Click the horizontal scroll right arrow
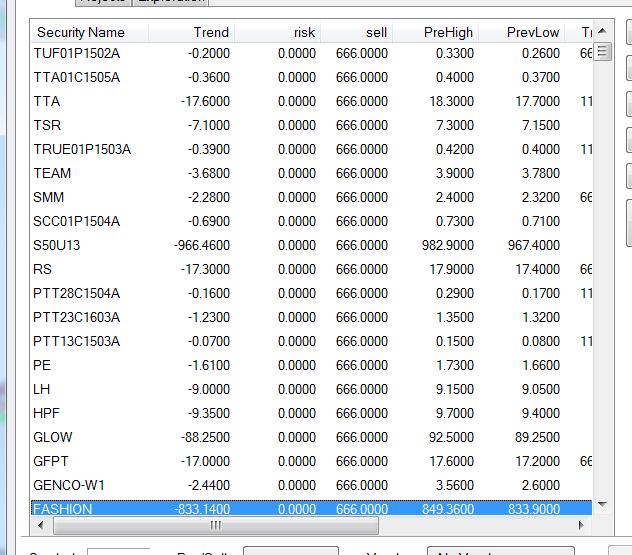The image size is (632, 555). (x=581, y=525)
